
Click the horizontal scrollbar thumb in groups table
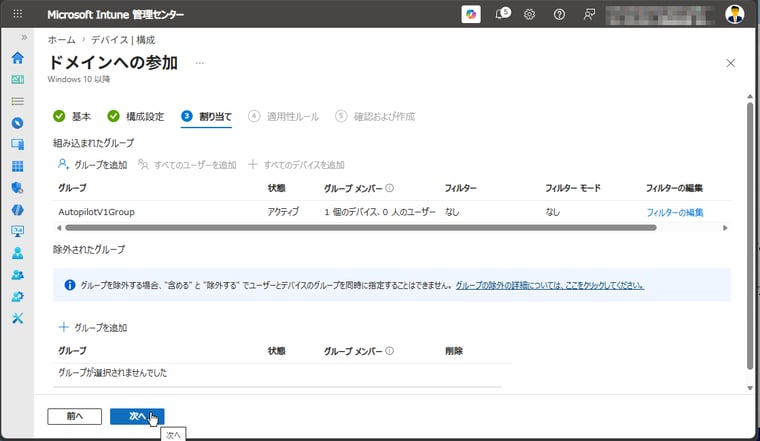click(x=361, y=228)
